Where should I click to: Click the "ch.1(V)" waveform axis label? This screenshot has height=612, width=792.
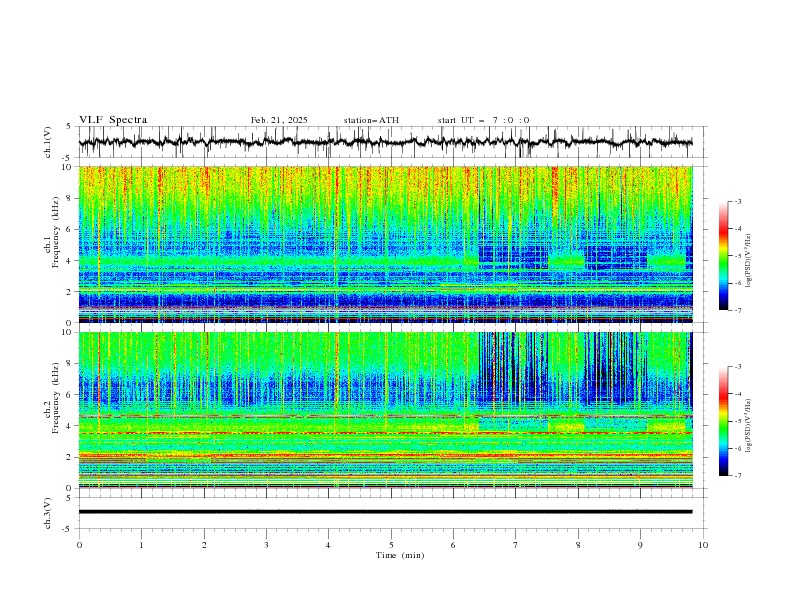[x=48, y=142]
